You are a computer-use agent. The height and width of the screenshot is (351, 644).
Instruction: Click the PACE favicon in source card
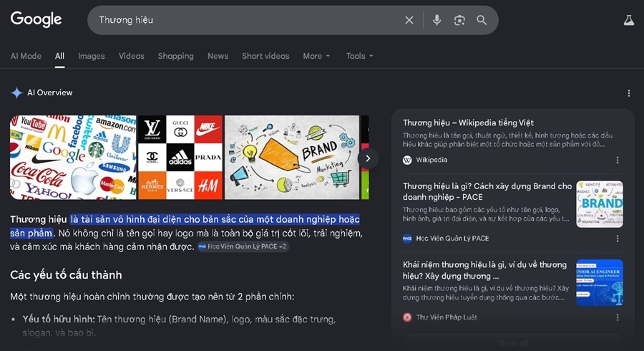click(x=407, y=239)
